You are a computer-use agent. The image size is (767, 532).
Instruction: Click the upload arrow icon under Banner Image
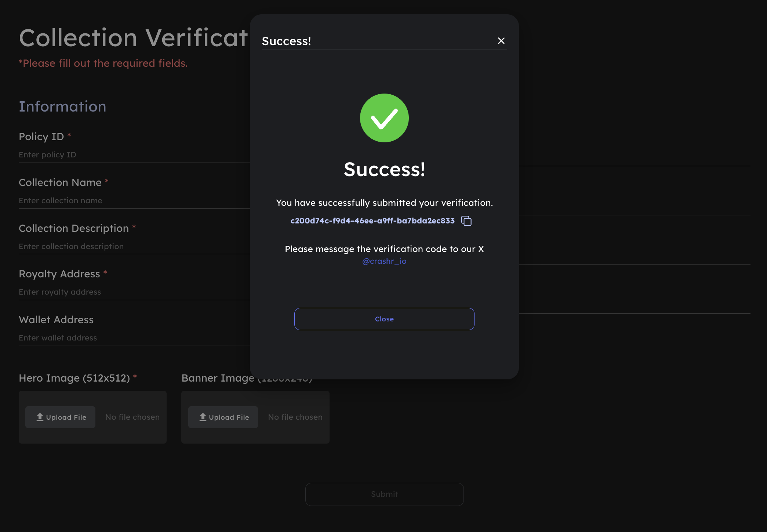click(203, 417)
